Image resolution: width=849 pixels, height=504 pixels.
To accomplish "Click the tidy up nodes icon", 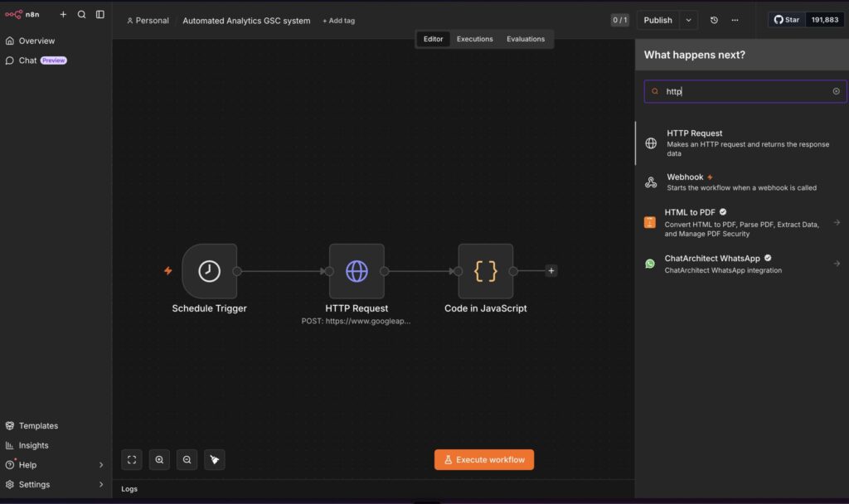I will 215,459.
